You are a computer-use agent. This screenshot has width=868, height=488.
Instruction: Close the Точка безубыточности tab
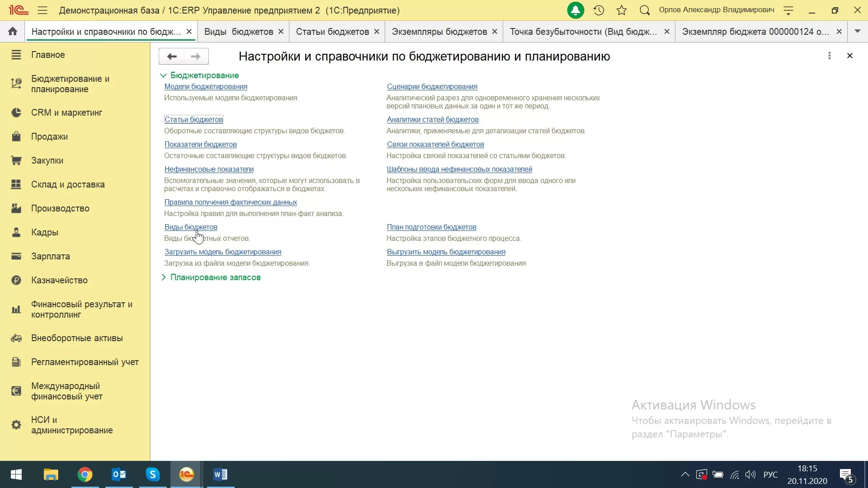(x=666, y=32)
